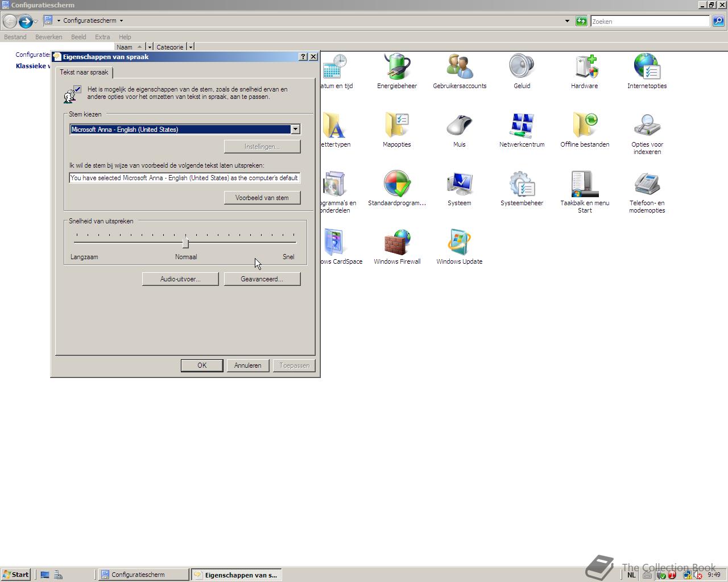Click the Annuleren button
The width and height of the screenshot is (728, 582).
click(248, 365)
